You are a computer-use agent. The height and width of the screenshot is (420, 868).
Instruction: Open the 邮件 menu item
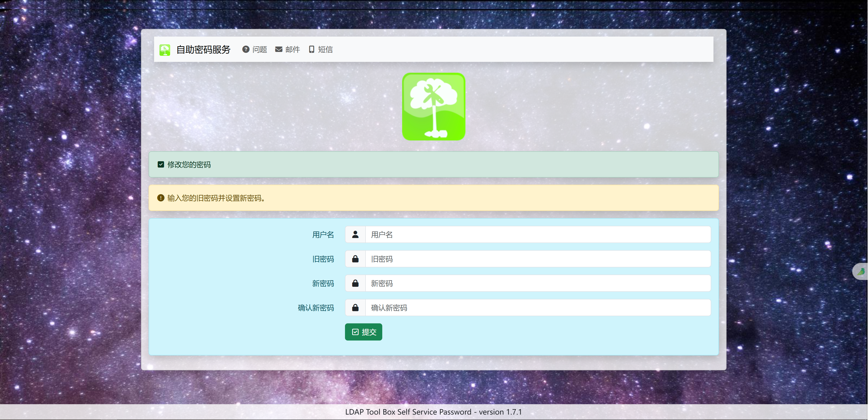tap(292, 49)
